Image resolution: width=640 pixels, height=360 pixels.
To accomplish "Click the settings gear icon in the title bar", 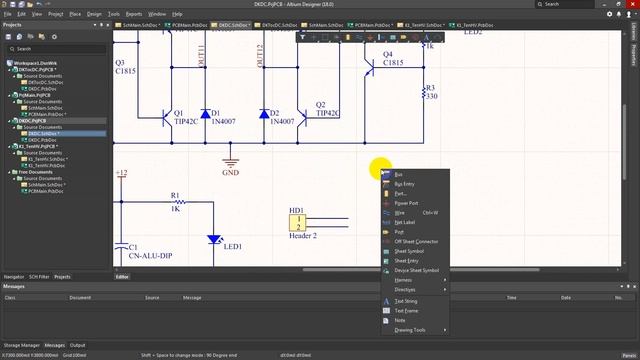I will click(609, 14).
